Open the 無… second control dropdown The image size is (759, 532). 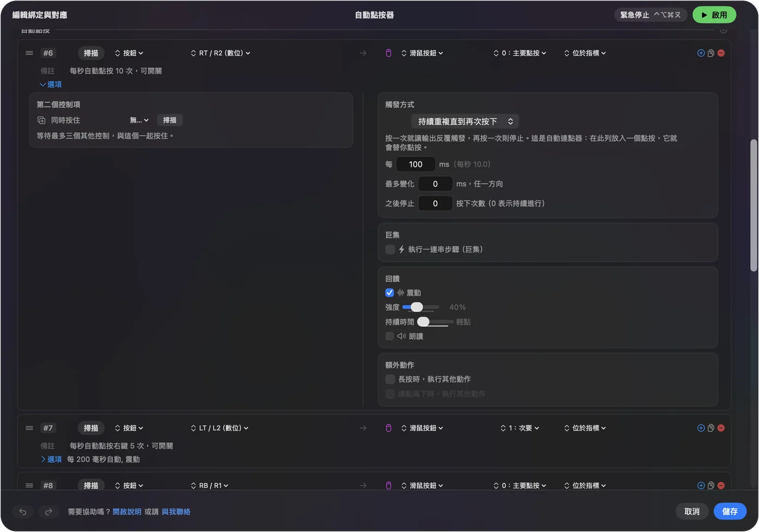coord(139,120)
